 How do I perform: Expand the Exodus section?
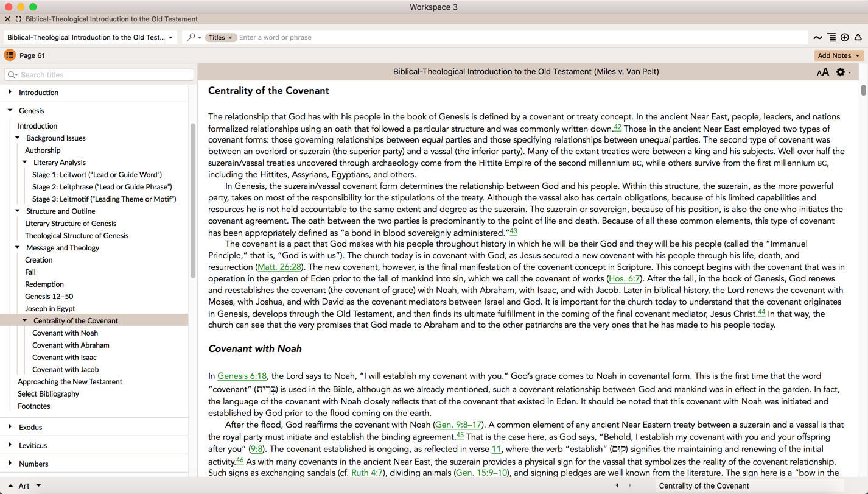tap(10, 427)
